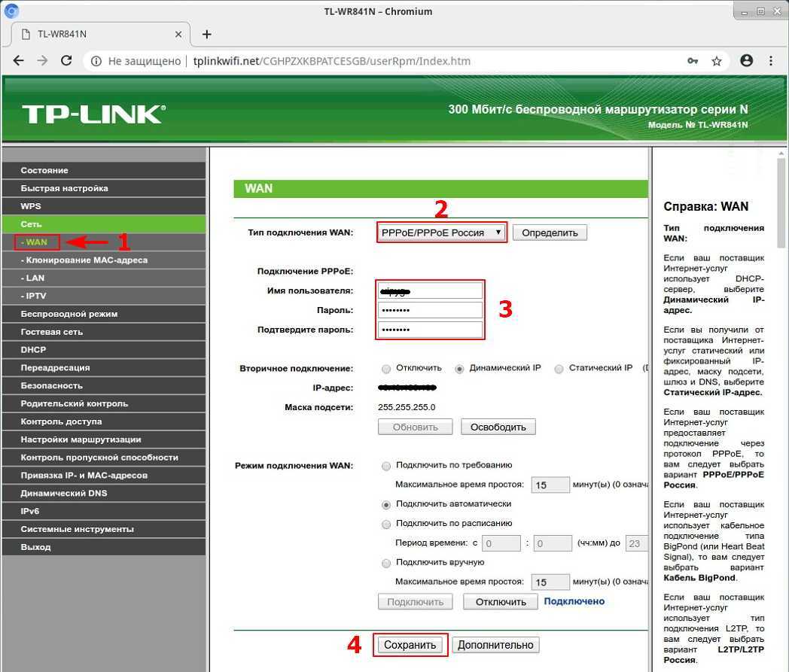
Task: Open the WAN connection type dropdown
Action: tap(442, 233)
